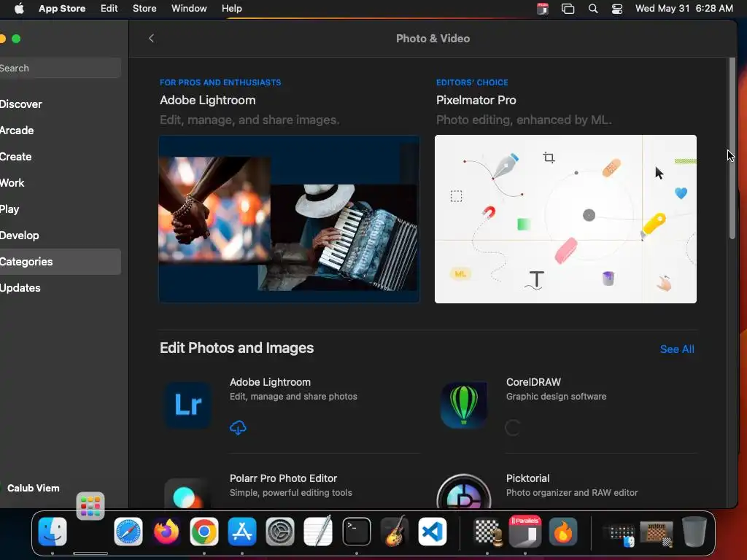Open the Adobe Lightroom list entry title
This screenshot has height=560, width=747.
coord(270,382)
